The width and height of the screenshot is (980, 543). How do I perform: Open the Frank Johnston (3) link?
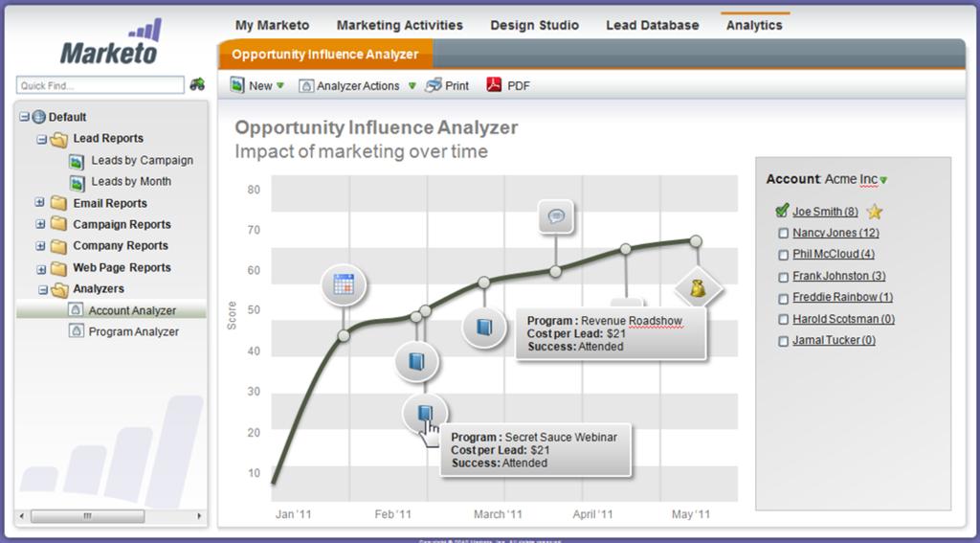coord(838,276)
